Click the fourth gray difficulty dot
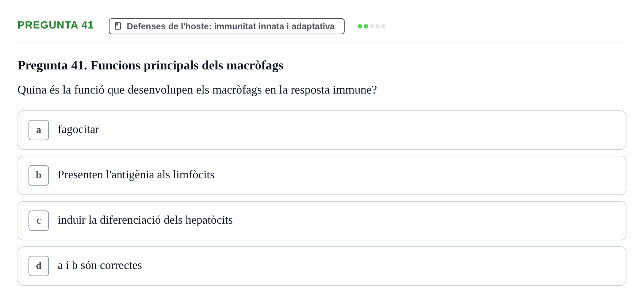 [x=377, y=26]
